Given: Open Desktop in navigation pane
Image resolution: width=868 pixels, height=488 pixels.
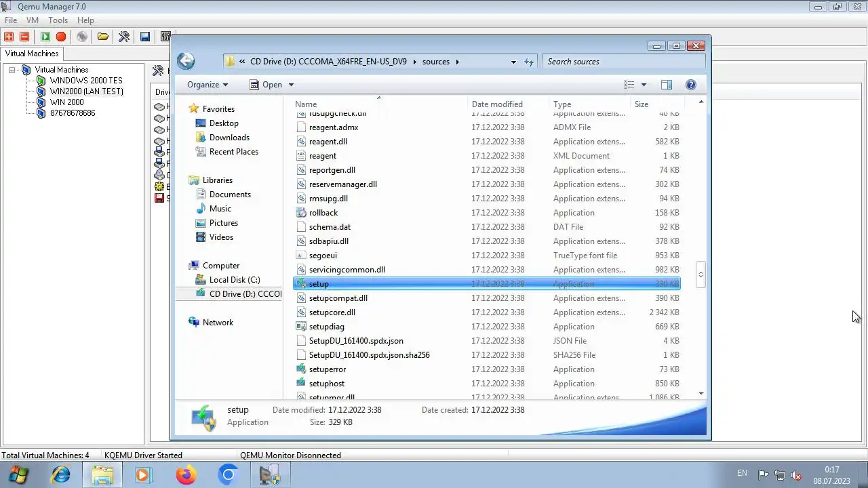Looking at the screenshot, I should 224,123.
